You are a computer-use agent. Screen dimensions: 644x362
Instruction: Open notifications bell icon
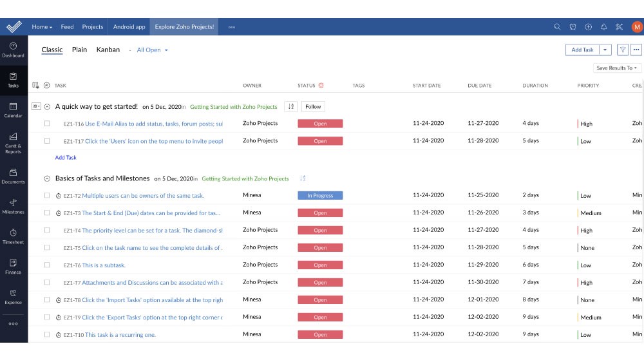pos(604,26)
